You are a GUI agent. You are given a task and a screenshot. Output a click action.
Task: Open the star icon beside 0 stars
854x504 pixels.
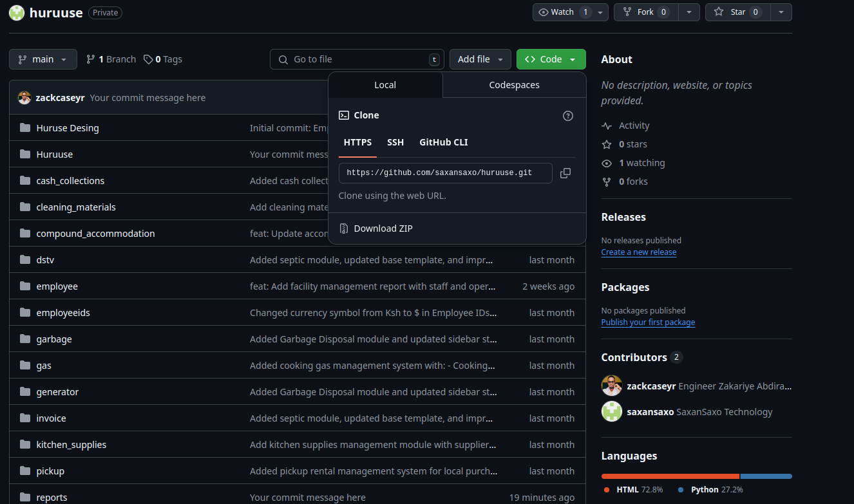607,144
